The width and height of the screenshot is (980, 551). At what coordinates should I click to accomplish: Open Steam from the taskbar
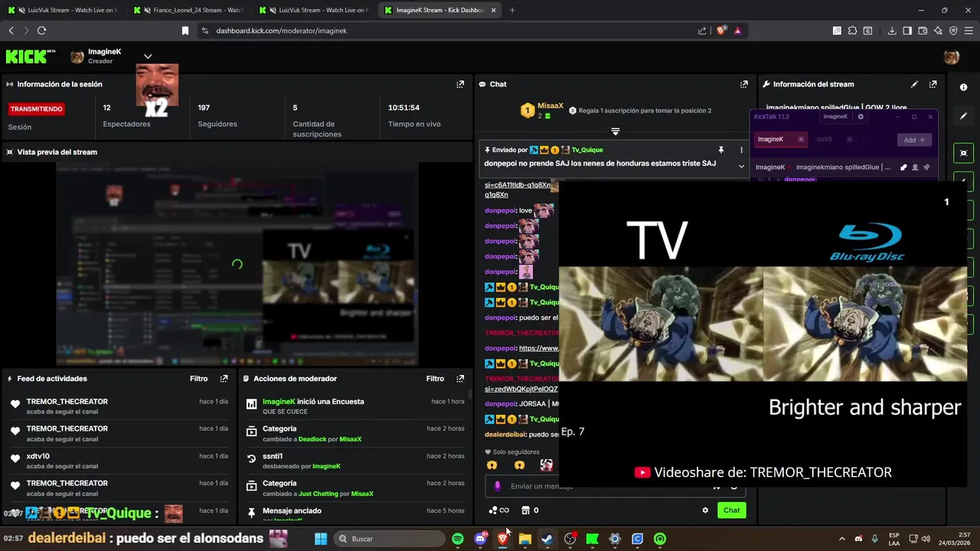[547, 539]
